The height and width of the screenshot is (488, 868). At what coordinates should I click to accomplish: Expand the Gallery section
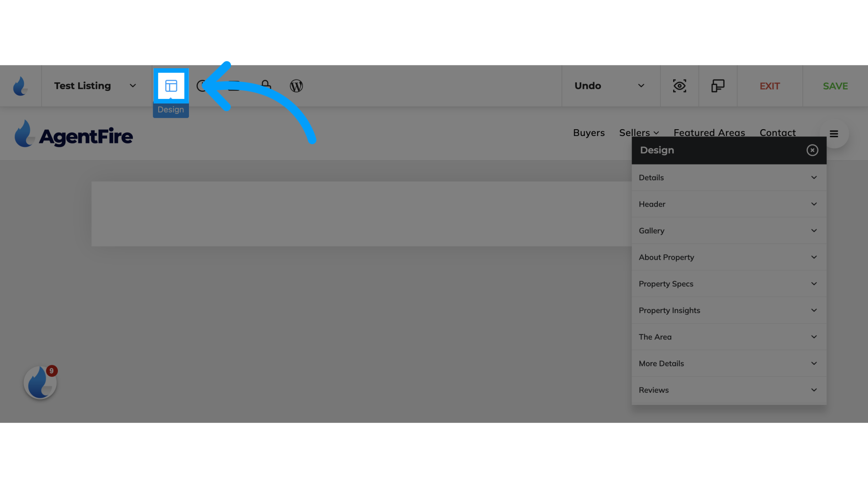(814, 230)
